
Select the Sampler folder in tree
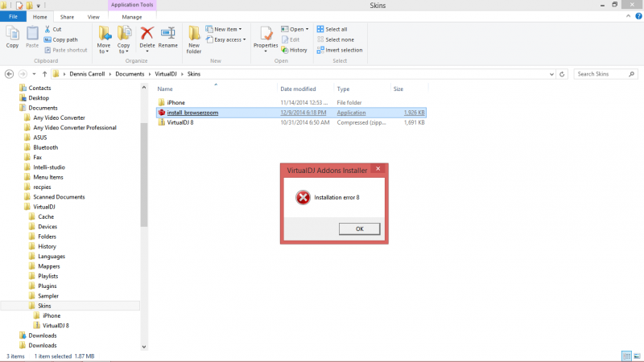[x=48, y=296]
